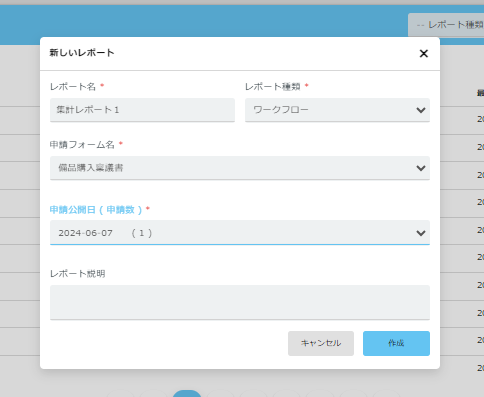Expand the 2024-06-07 (1) date dropdown
484x397 pixels.
[x=240, y=233]
